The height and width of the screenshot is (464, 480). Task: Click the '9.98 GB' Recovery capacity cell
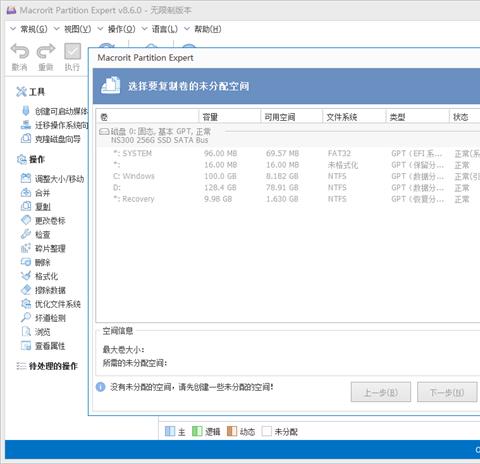[218, 199]
